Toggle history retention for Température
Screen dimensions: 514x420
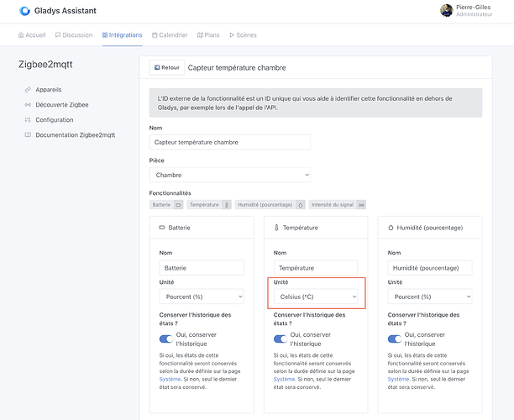[x=281, y=339]
